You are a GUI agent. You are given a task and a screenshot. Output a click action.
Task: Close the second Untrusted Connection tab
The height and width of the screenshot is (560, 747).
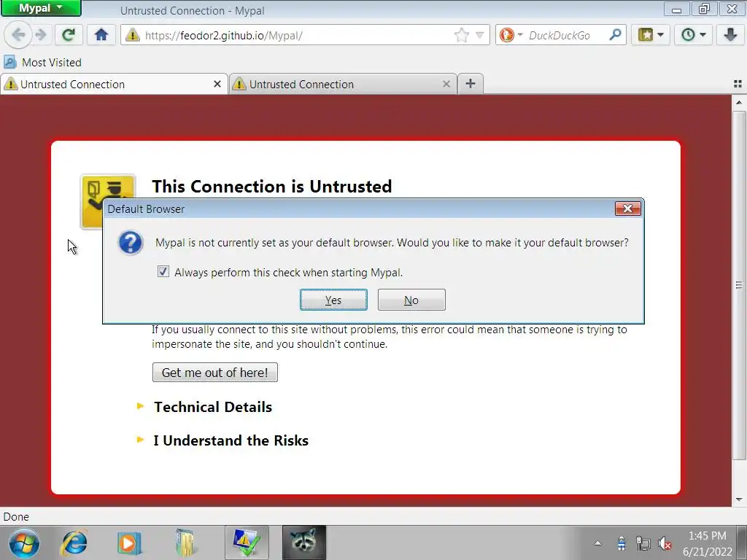(x=446, y=85)
